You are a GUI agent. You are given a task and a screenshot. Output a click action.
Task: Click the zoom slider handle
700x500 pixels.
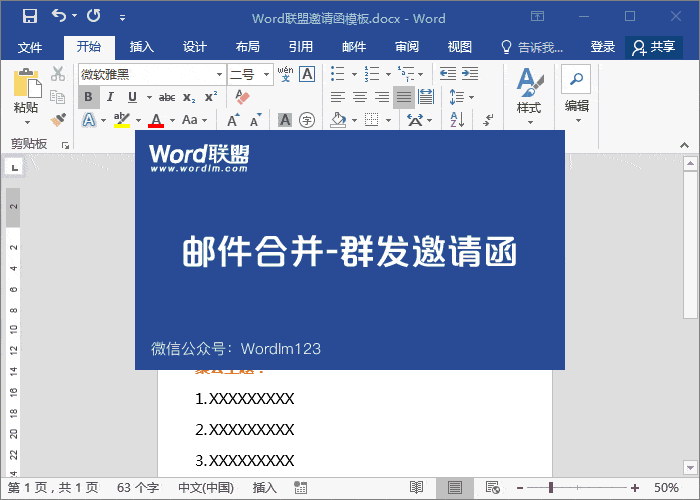551,488
